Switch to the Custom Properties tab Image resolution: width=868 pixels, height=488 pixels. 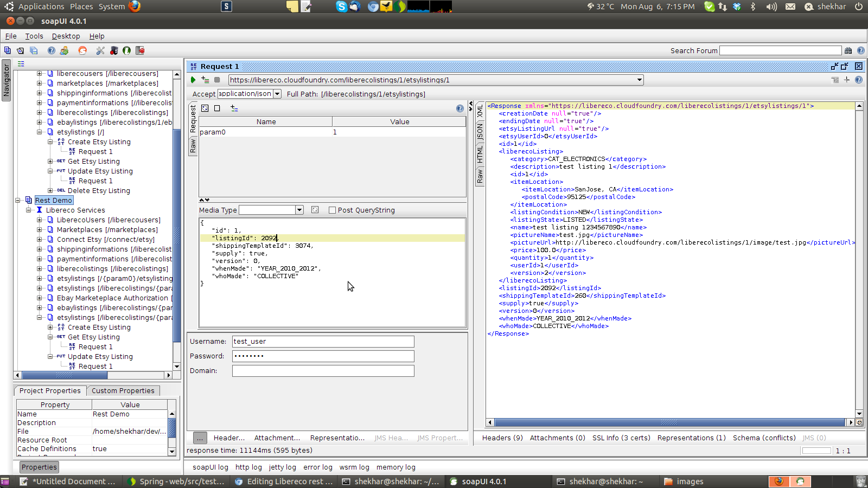coord(123,391)
